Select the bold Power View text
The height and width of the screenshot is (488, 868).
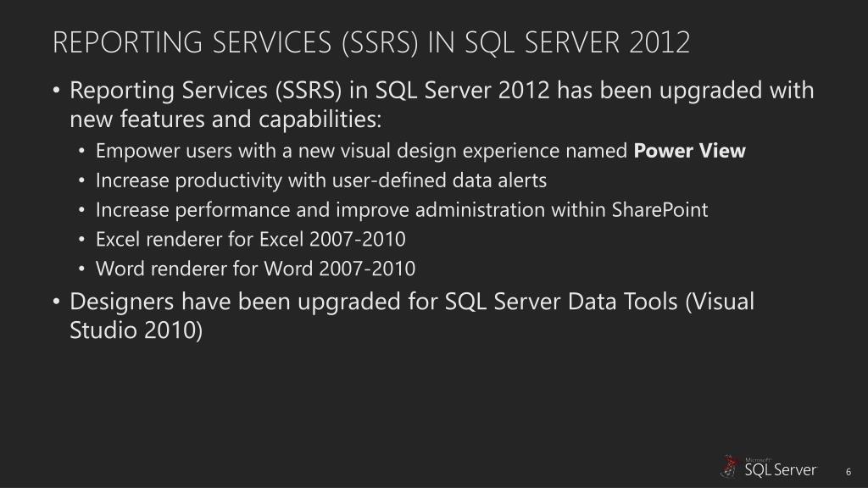point(689,151)
